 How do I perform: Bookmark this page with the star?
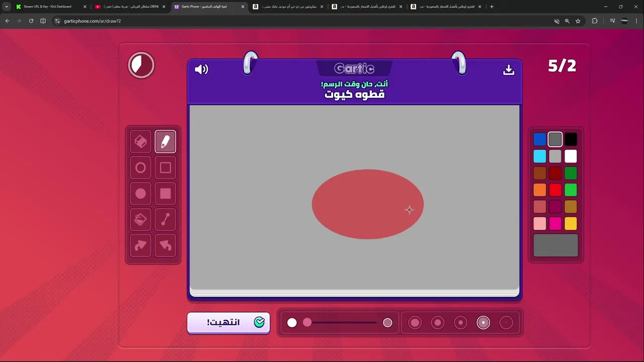pos(578,21)
